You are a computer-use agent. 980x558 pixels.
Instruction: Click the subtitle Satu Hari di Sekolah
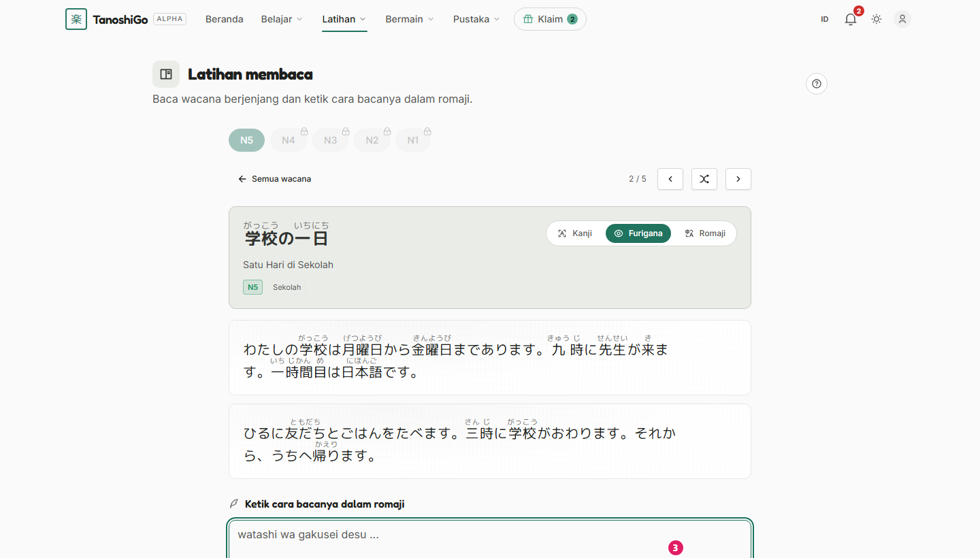click(288, 265)
